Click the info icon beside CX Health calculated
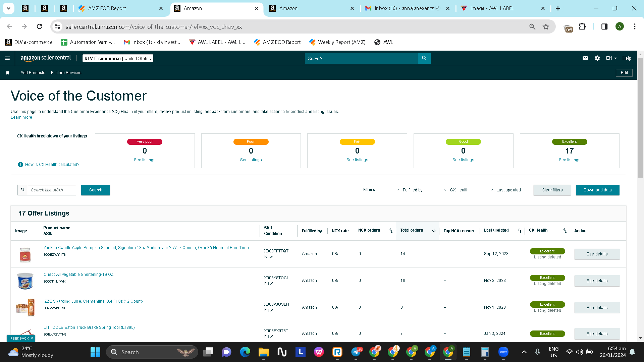This screenshot has height=362, width=644. (20, 165)
